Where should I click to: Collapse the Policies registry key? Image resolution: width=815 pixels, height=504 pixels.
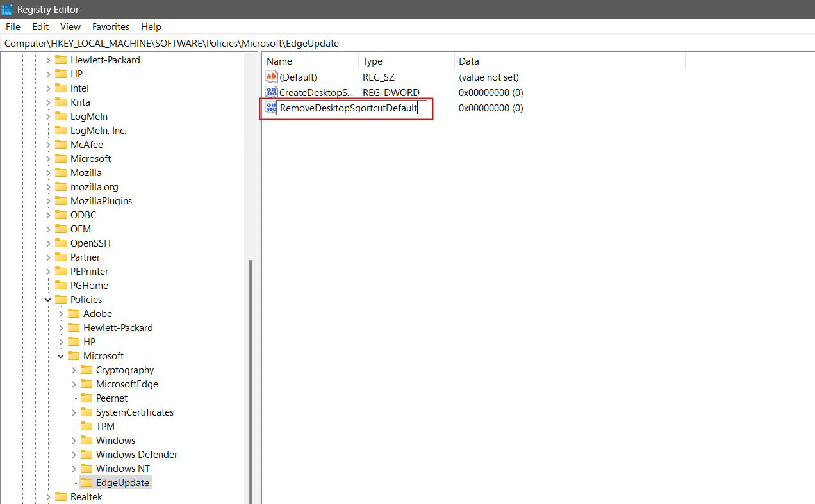(47, 299)
